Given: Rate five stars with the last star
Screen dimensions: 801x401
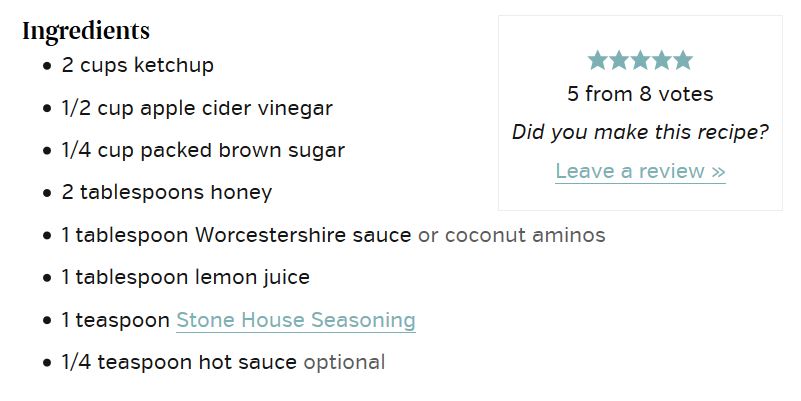Looking at the screenshot, I should click(683, 60).
